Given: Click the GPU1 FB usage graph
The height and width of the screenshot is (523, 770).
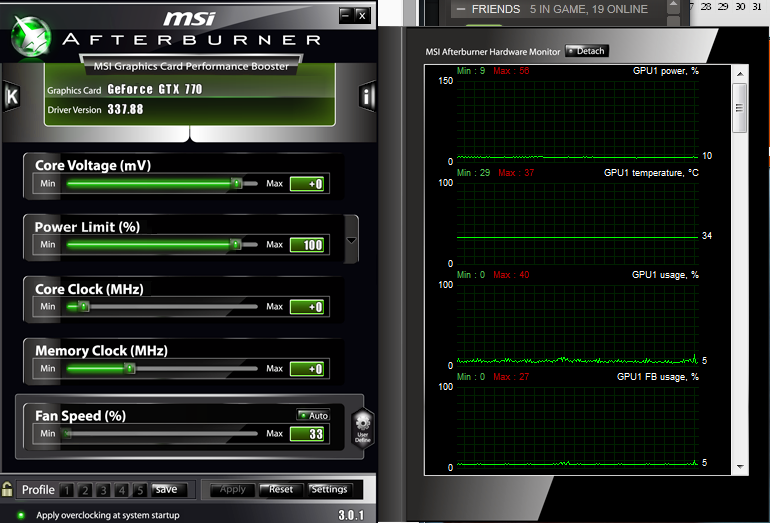Looking at the screenshot, I should click(578, 427).
